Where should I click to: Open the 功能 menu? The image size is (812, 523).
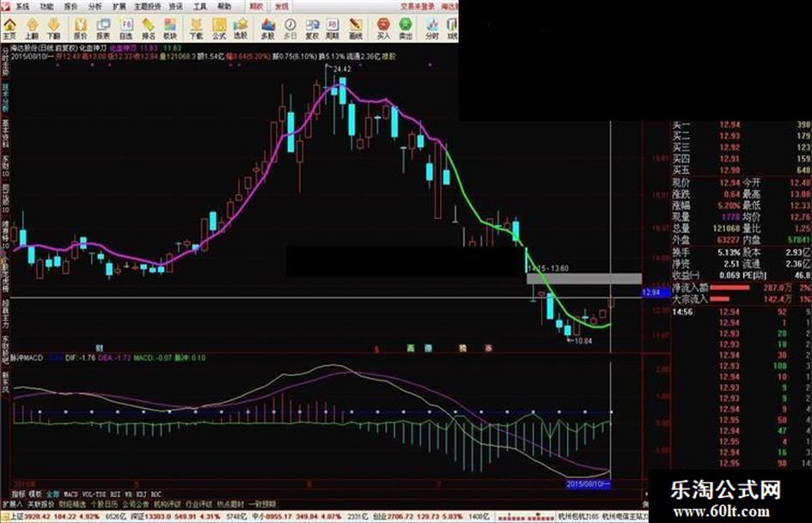click(46, 7)
